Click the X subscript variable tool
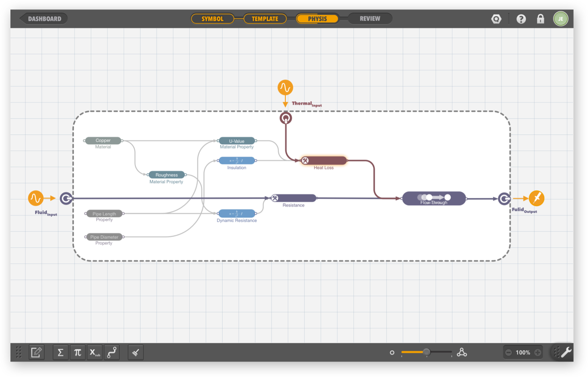The width and height of the screenshot is (588, 377). [94, 353]
